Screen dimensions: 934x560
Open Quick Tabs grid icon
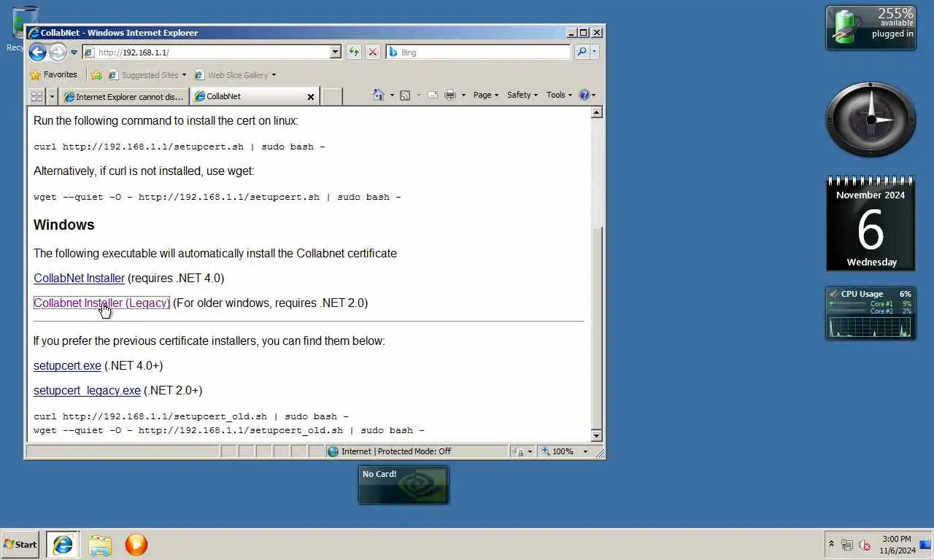tap(36, 96)
